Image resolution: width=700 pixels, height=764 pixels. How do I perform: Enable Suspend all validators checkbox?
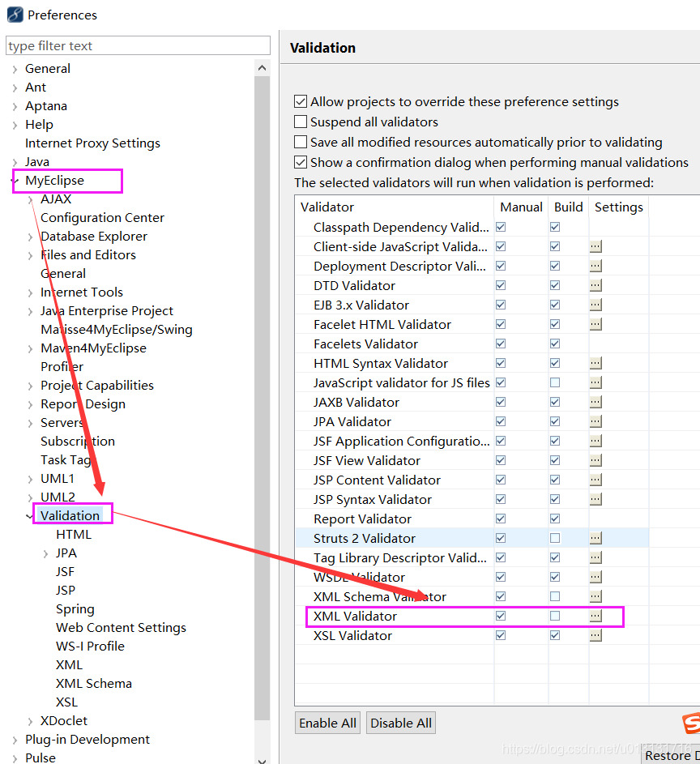coord(301,122)
